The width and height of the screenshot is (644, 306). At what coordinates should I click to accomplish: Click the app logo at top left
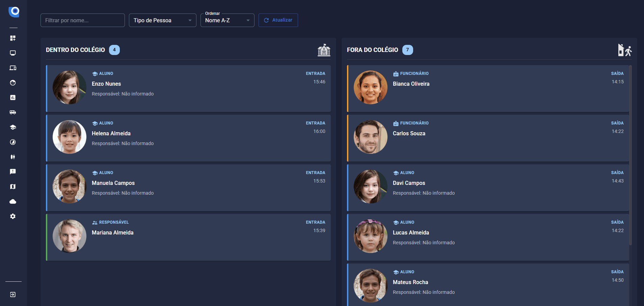(14, 12)
